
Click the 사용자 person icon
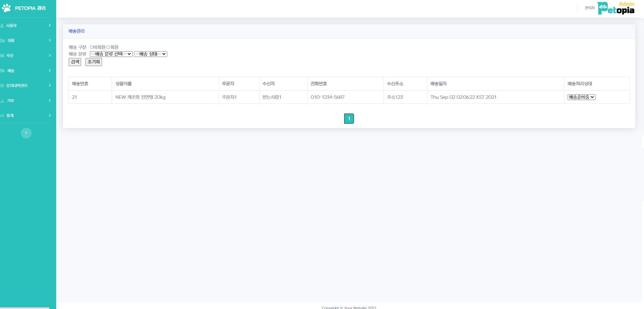tap(2, 26)
